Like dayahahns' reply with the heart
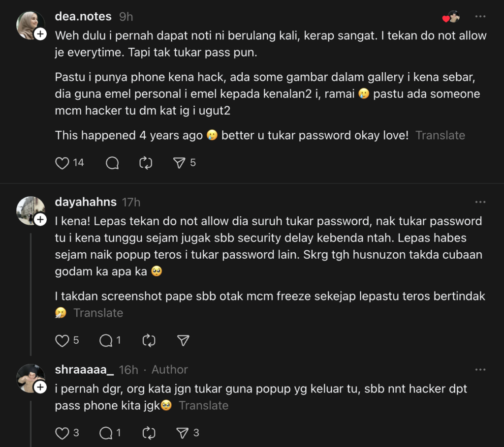504x447 pixels. pyautogui.click(x=62, y=340)
